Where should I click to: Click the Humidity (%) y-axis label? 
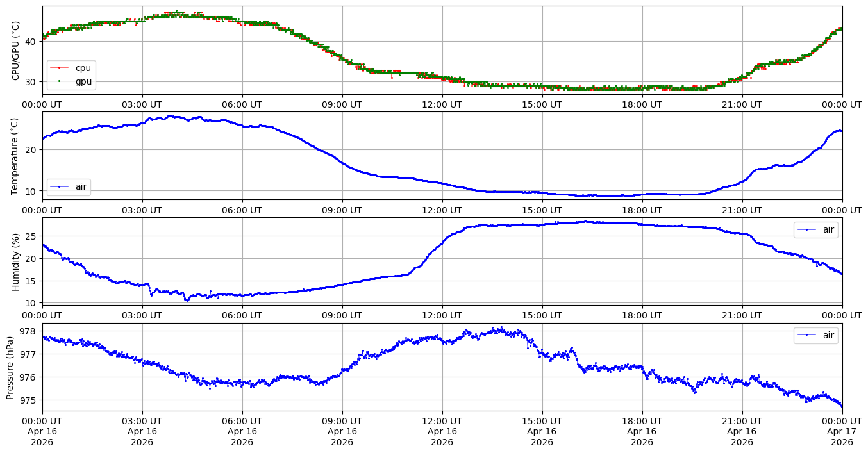(16, 261)
